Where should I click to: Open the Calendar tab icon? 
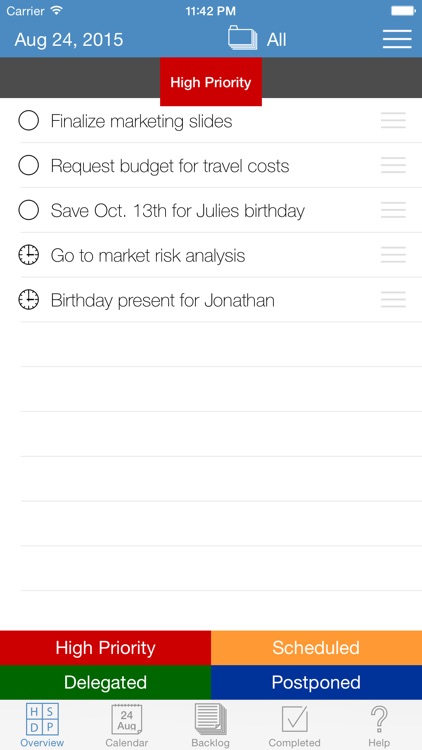tap(126, 719)
